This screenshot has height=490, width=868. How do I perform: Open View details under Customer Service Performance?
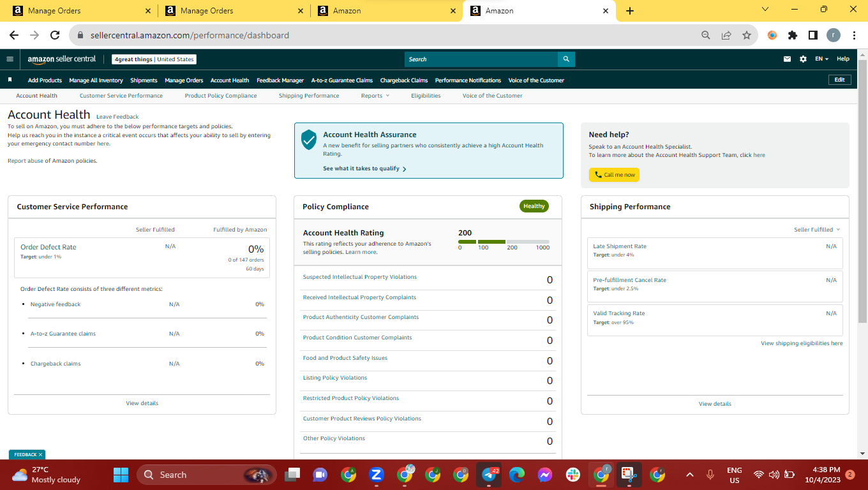[x=142, y=403]
